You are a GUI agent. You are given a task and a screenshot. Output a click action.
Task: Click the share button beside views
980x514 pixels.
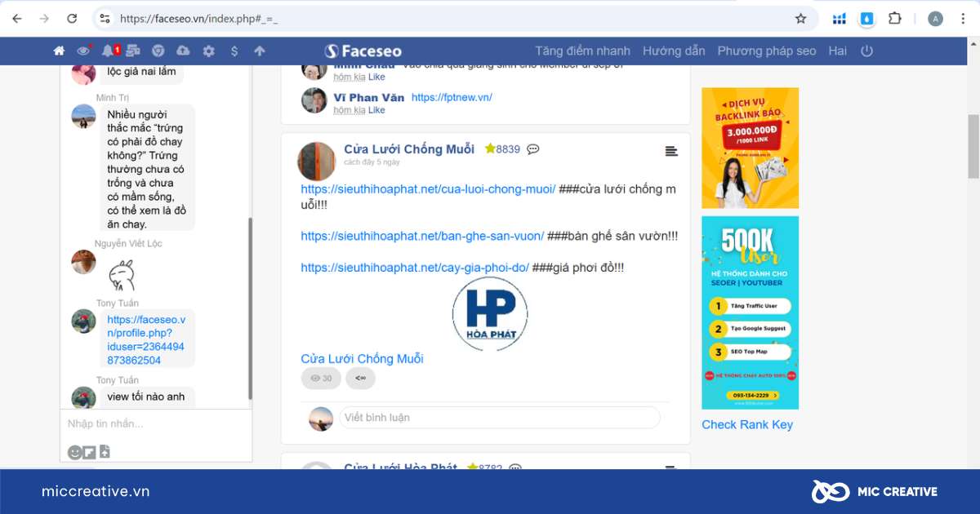[x=360, y=379]
